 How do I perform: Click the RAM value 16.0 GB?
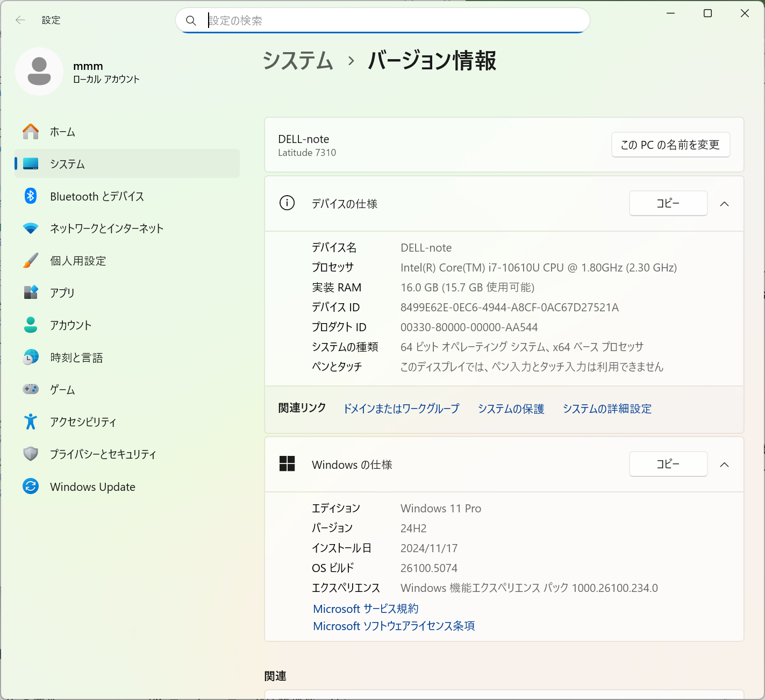point(468,288)
